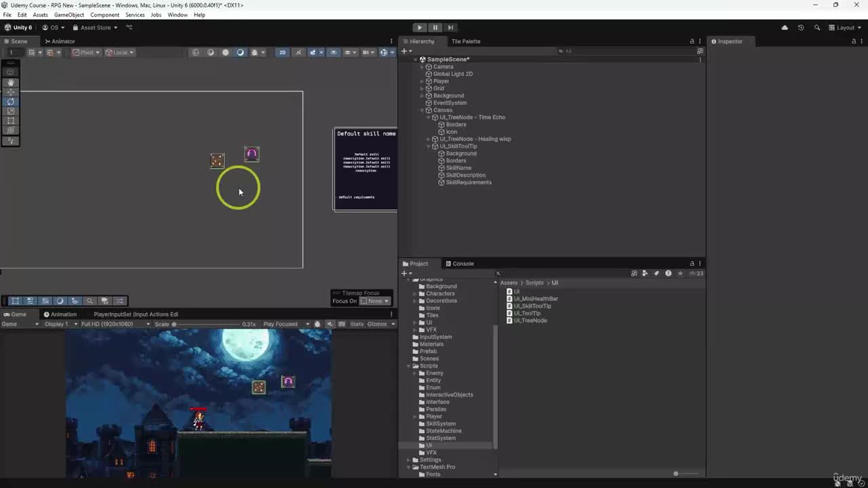Click the Pause button
Viewport: 868px width, 488px height.
[435, 27]
